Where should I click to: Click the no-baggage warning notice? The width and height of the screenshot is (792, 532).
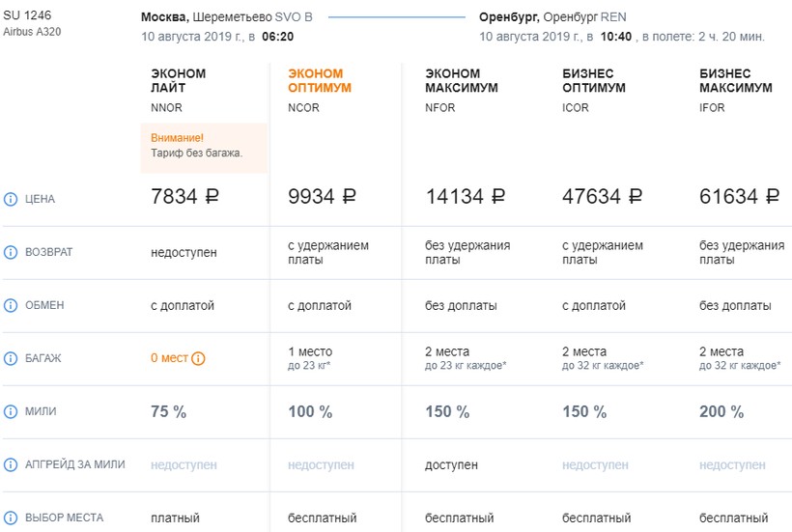(x=204, y=146)
